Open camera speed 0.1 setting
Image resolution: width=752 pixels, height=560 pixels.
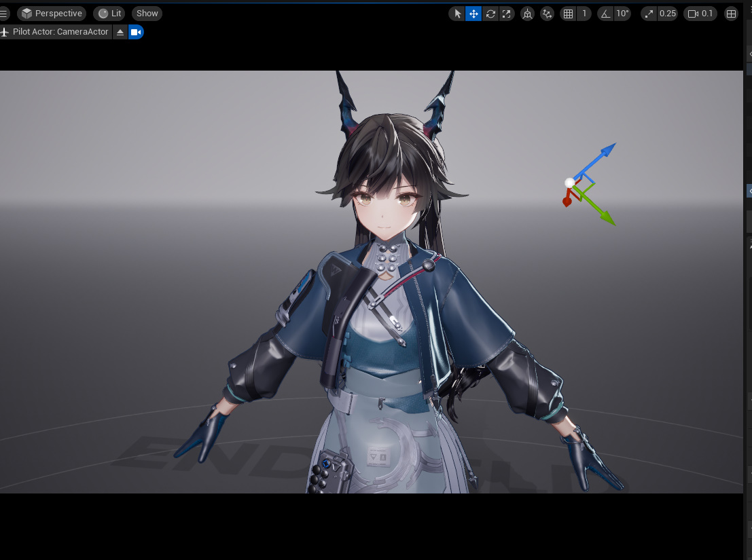coord(700,14)
